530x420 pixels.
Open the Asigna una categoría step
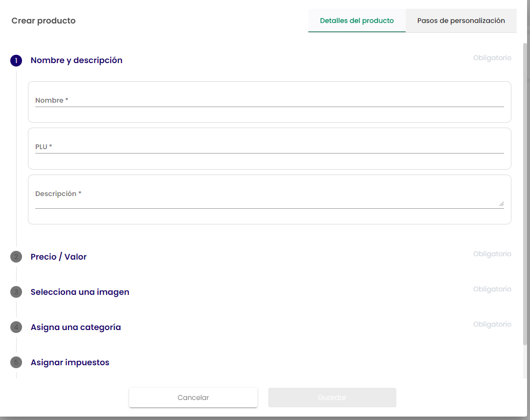[75, 327]
